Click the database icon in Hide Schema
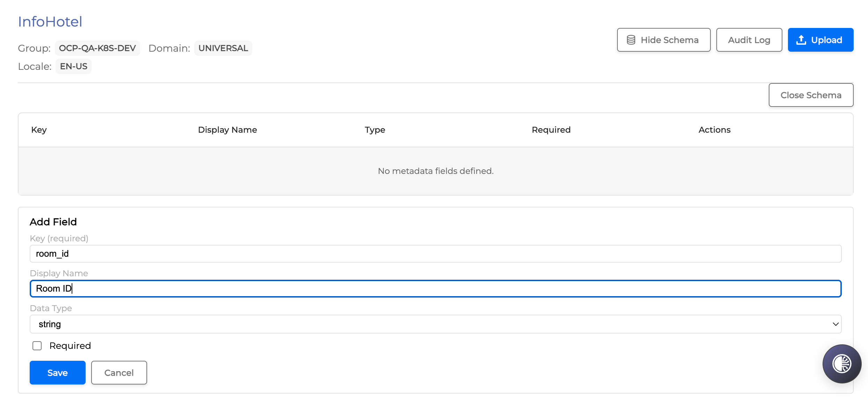The height and width of the screenshot is (410, 868). [x=631, y=40]
